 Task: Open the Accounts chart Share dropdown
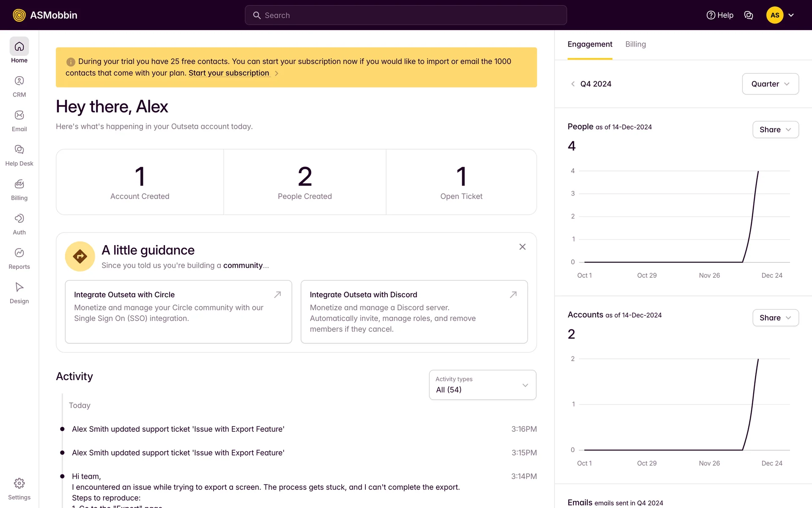775,318
